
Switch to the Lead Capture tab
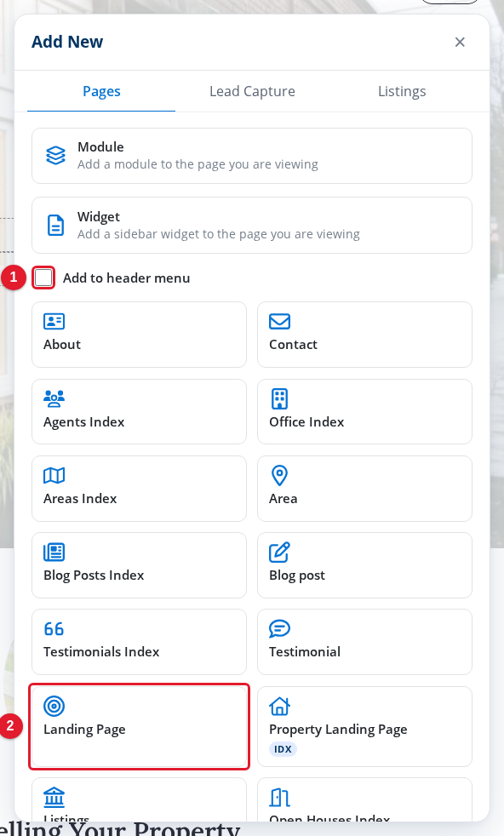252,91
